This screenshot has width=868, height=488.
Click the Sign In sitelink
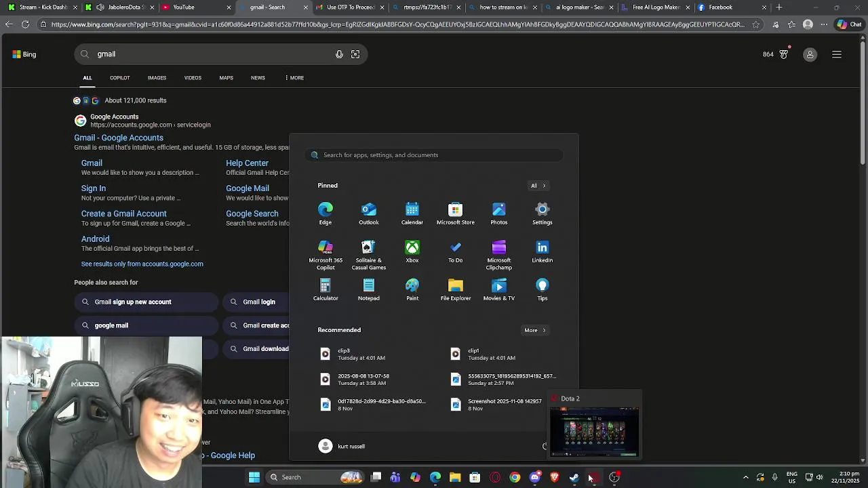pos(94,188)
